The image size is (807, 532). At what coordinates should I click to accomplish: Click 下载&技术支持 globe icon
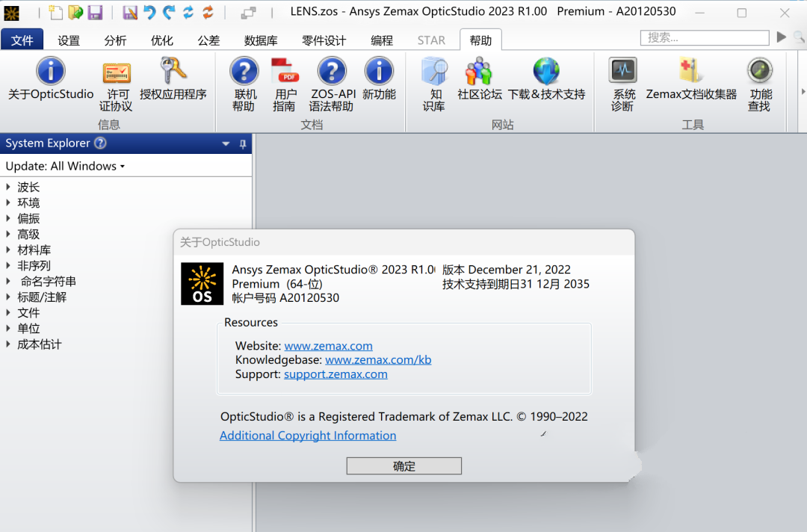(x=546, y=71)
